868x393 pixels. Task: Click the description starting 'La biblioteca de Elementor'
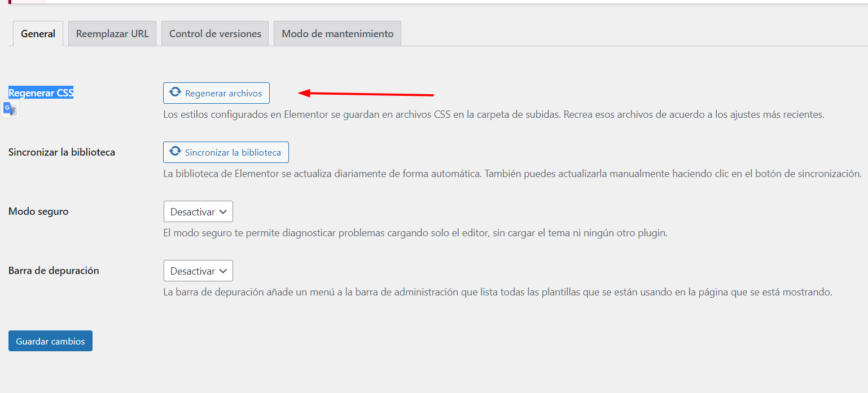pyautogui.click(x=512, y=174)
